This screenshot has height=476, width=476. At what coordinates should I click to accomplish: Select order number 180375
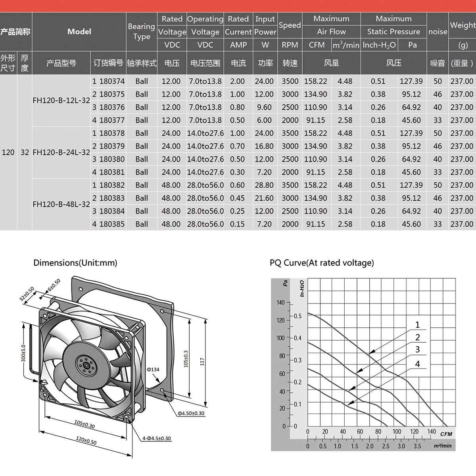[x=112, y=94]
